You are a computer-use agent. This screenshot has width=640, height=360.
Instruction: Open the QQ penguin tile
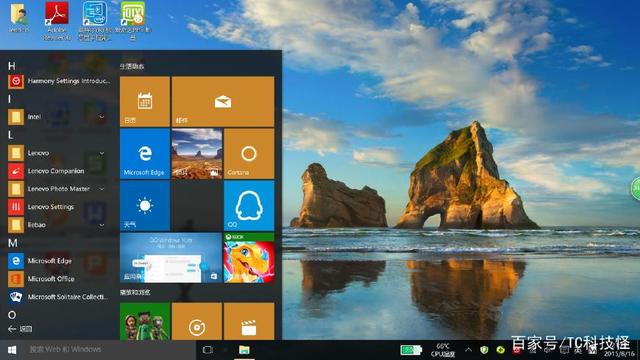click(249, 206)
